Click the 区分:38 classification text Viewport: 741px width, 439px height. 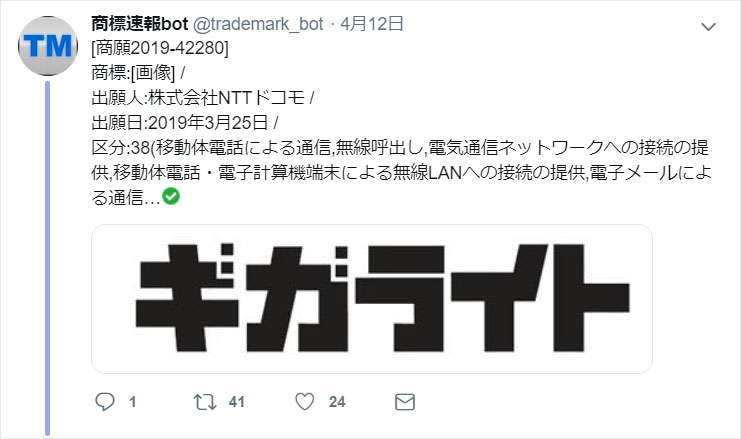[121, 148]
